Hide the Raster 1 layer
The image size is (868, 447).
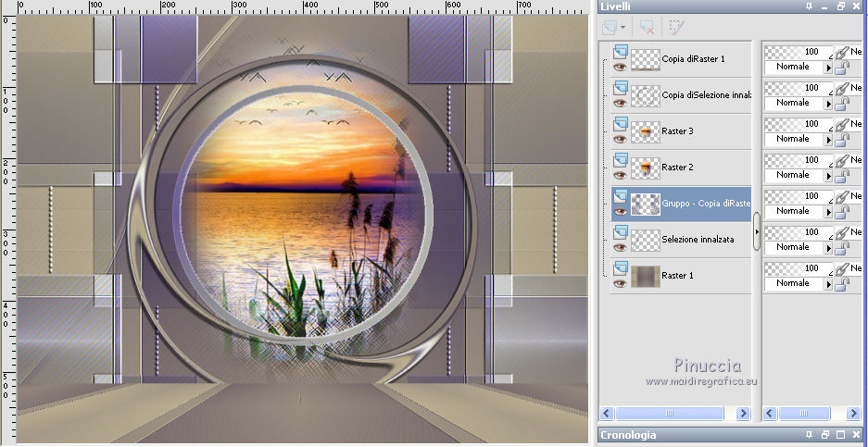(x=620, y=282)
